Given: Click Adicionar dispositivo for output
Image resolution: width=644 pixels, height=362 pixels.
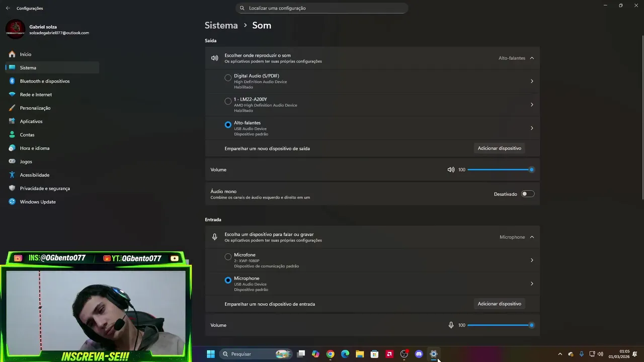Looking at the screenshot, I should [500, 148].
